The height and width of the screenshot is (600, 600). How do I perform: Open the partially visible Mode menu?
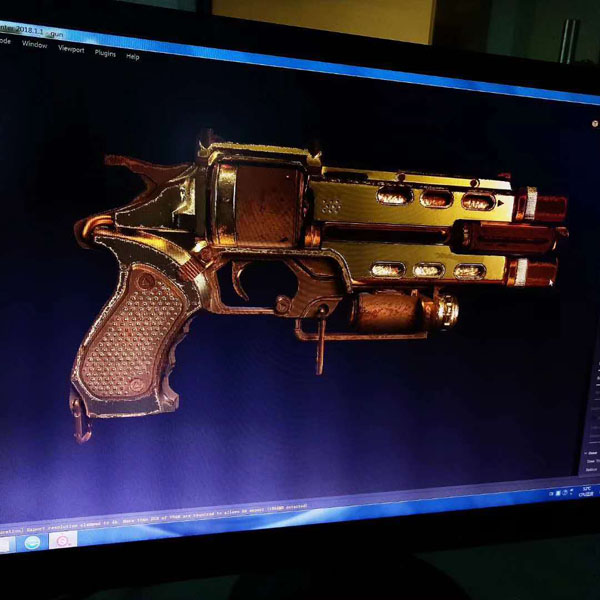4,41
